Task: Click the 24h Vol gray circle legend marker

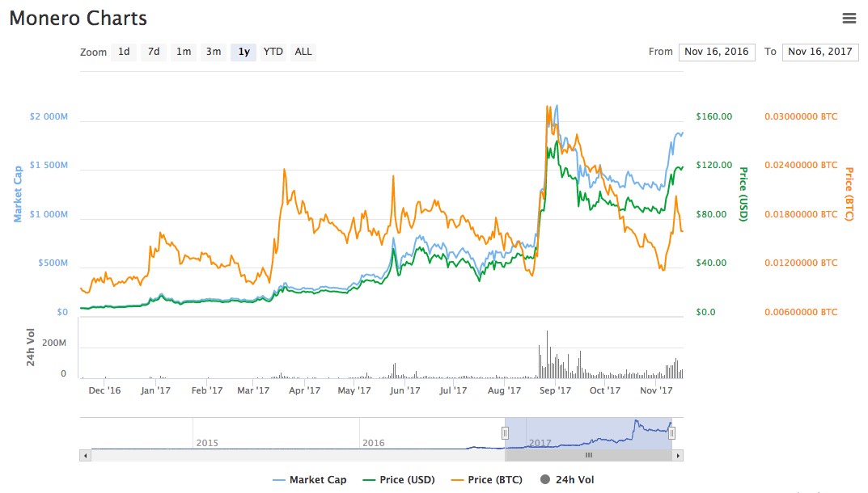Action: coord(545,480)
